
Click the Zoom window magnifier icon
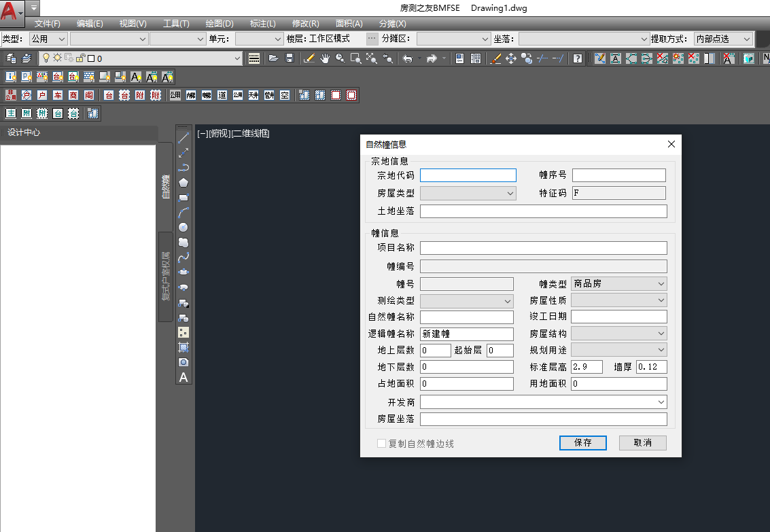pos(355,58)
